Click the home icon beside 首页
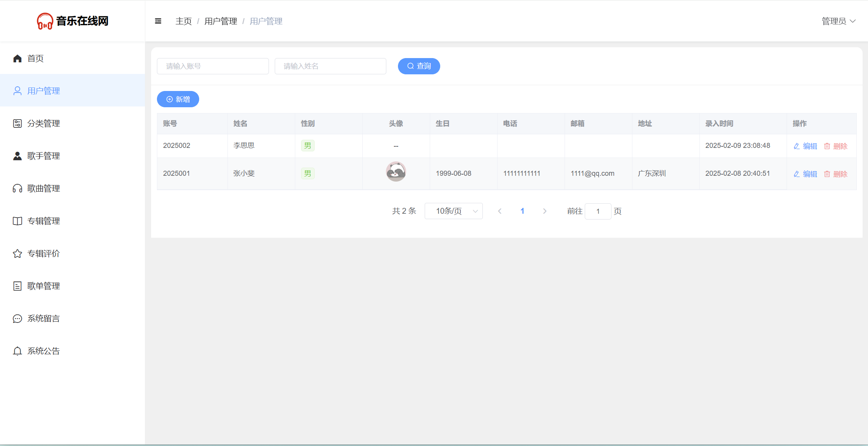Image resolution: width=868 pixels, height=446 pixels. (17, 58)
